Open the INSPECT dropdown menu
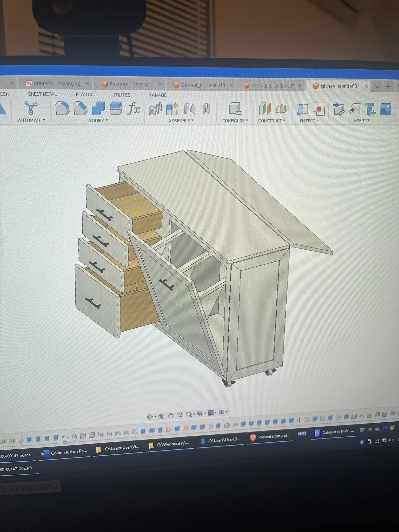399x532 pixels. click(x=309, y=121)
